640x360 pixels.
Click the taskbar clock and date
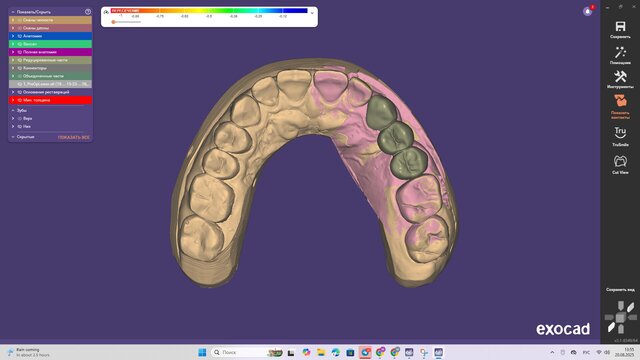pos(624,352)
